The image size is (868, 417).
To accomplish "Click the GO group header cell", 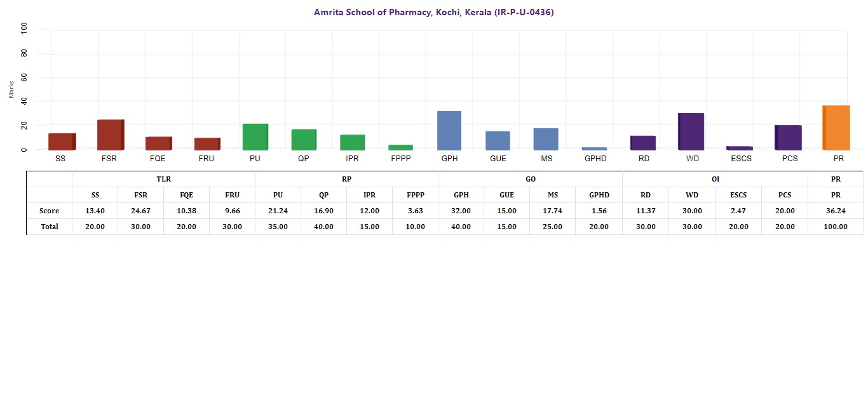I will pyautogui.click(x=530, y=179).
